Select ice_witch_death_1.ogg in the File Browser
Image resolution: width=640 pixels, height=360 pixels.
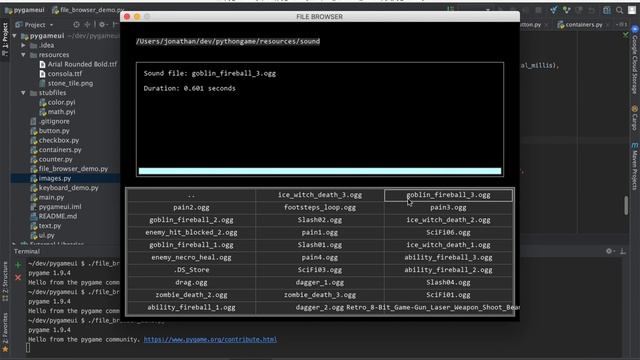pos(448,245)
